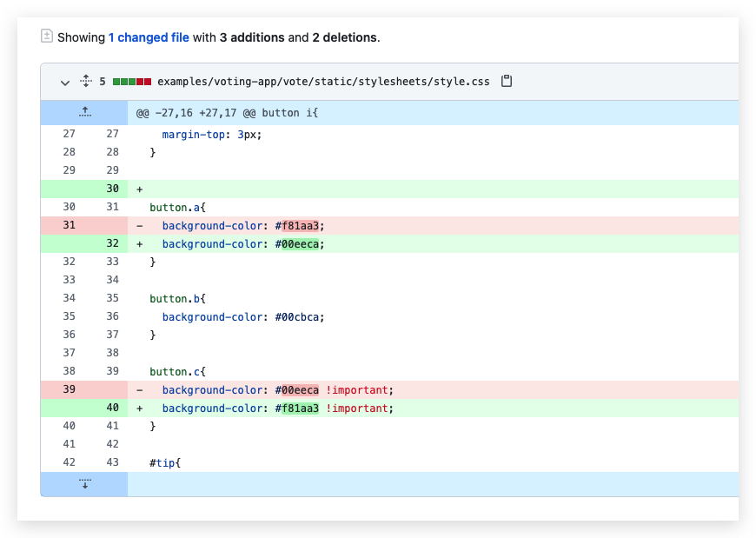Viewport: 756px width, 538px height.
Task: Click the highlighted #f81aa3 color value on the deleted line
Action: point(301,226)
